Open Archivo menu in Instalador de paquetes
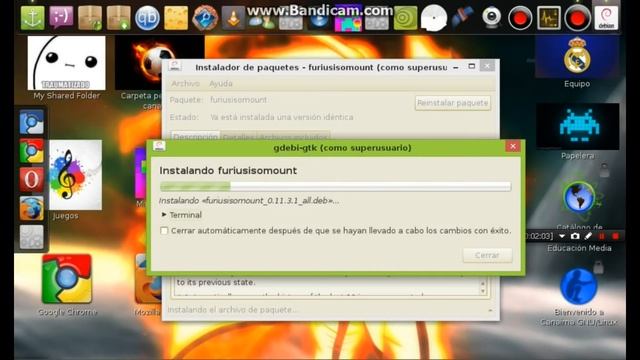Image resolution: width=640 pixels, height=360 pixels. (185, 84)
